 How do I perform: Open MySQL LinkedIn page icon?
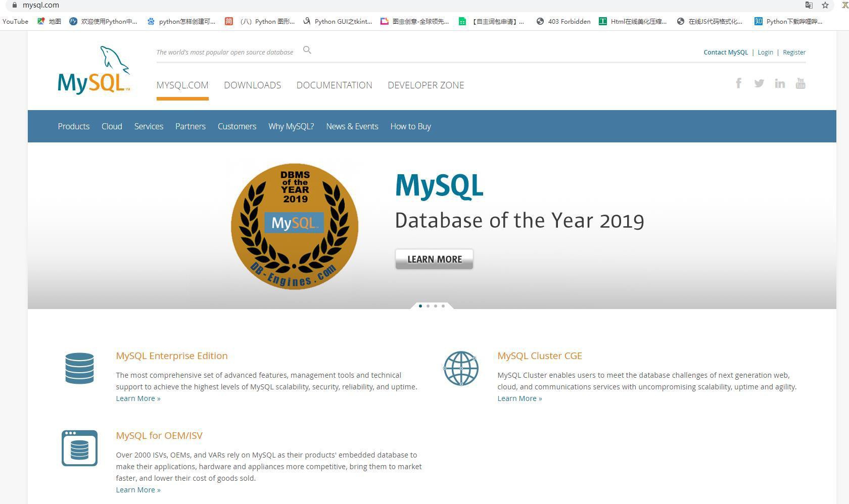[x=780, y=83]
